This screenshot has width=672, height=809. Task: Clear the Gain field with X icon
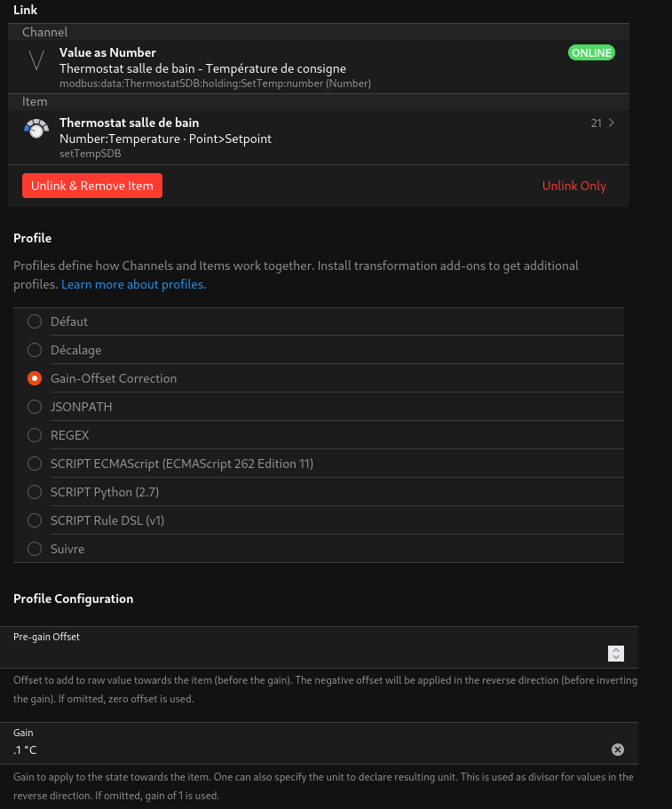click(x=618, y=750)
